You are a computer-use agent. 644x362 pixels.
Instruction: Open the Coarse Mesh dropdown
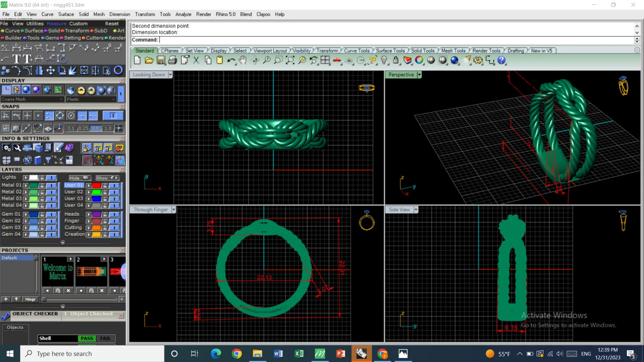32,99
